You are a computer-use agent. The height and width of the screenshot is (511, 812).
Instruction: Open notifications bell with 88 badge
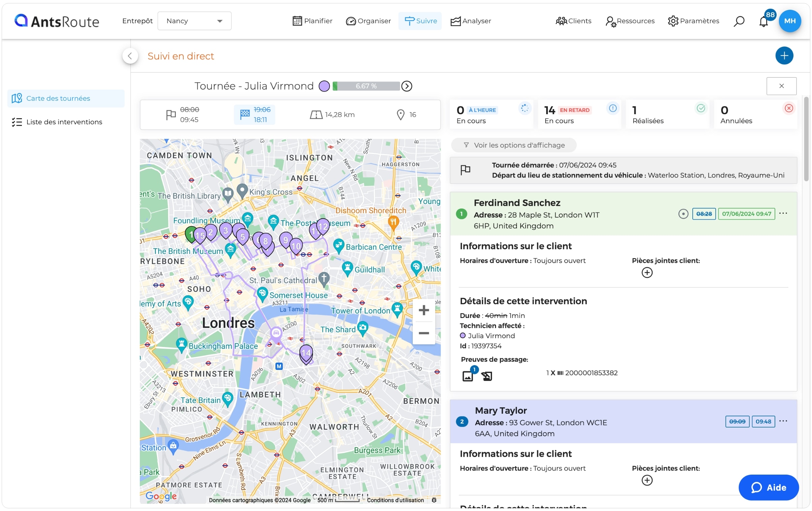point(764,21)
